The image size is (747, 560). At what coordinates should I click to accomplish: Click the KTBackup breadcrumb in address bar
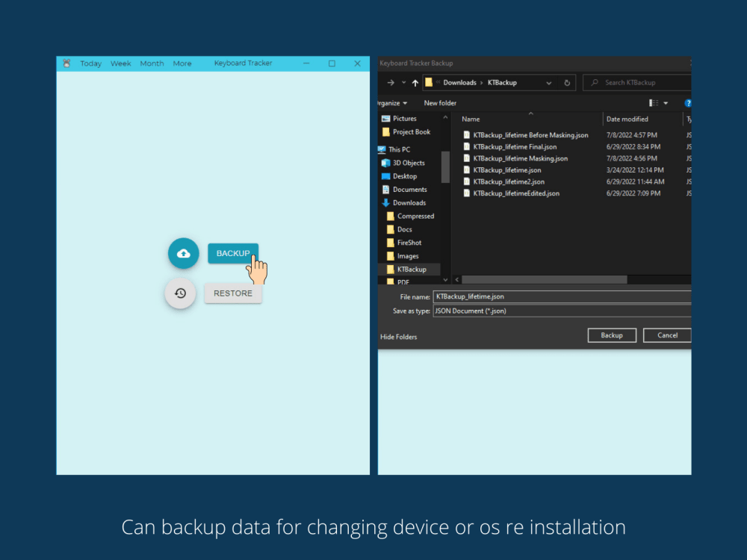pos(502,83)
